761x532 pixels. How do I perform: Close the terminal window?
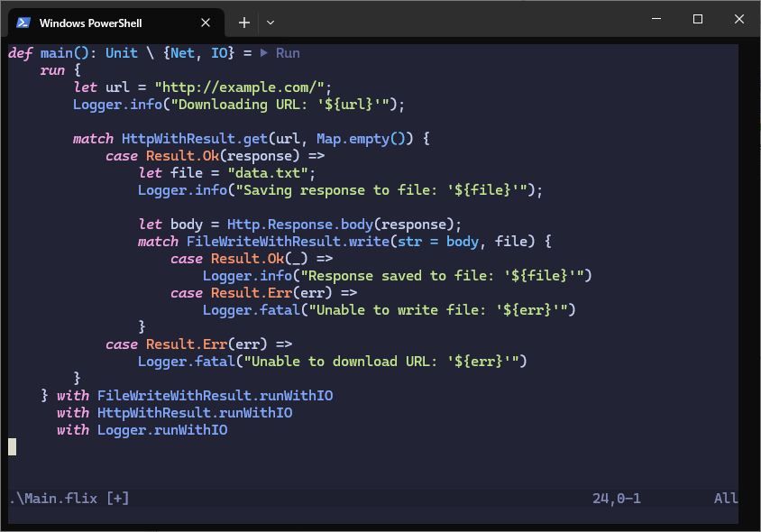click(738, 19)
